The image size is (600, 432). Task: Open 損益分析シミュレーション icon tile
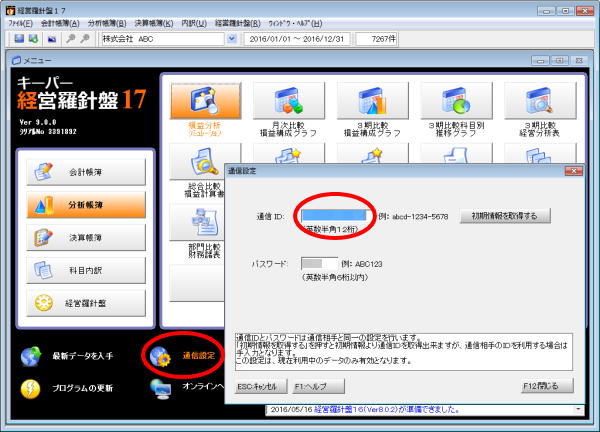coord(206,101)
